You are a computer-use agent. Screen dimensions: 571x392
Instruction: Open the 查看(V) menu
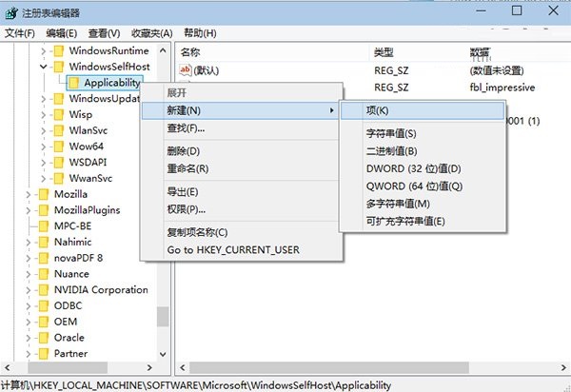[104, 33]
